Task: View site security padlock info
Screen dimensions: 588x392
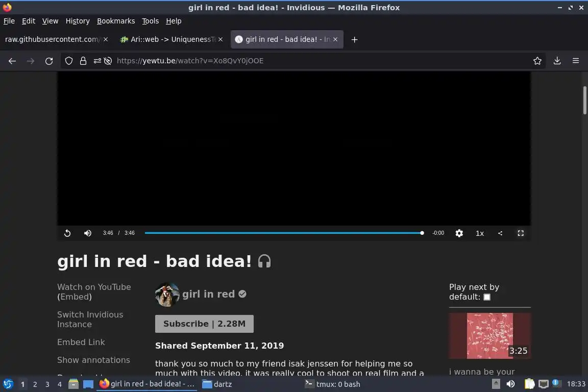Action: tap(83, 61)
